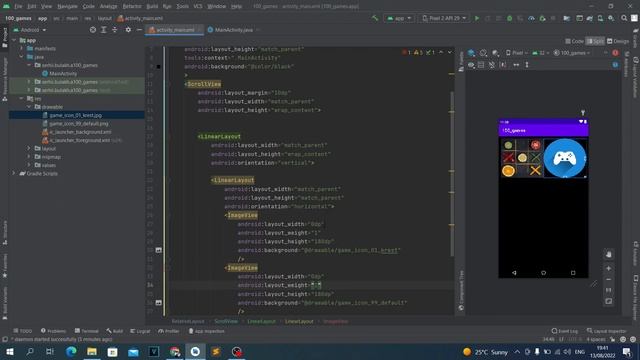Switch the editor to Code view
This screenshot has width=640, height=360.
tap(574, 41)
